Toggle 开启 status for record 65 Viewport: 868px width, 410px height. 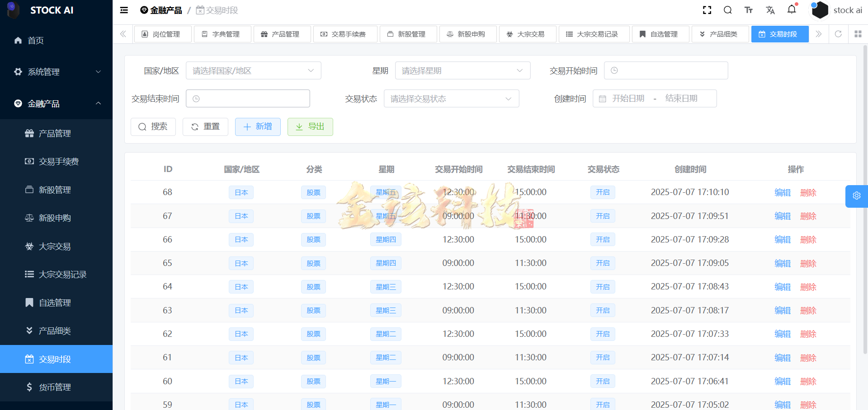[x=603, y=263]
